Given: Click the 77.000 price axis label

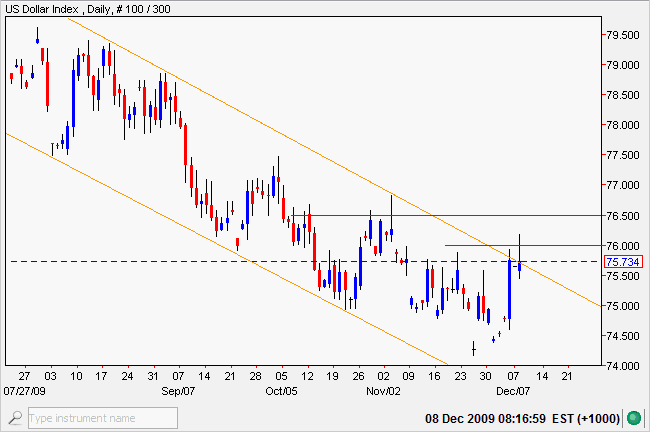Looking at the screenshot, I should (x=623, y=185).
